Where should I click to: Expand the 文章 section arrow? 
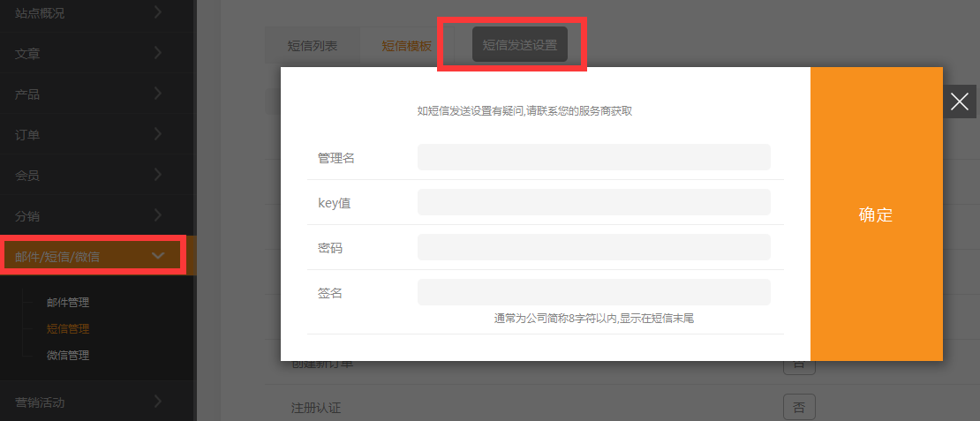[157, 53]
